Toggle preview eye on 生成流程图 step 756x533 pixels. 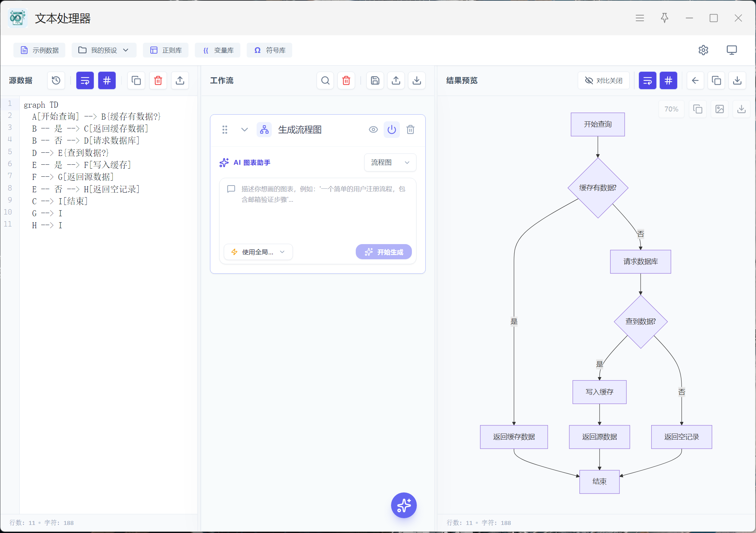(373, 129)
